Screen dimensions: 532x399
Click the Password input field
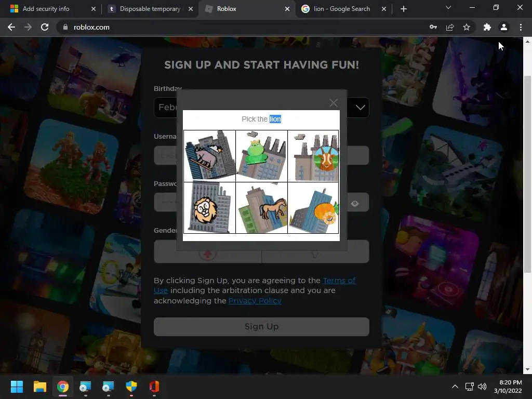pyautogui.click(x=261, y=202)
